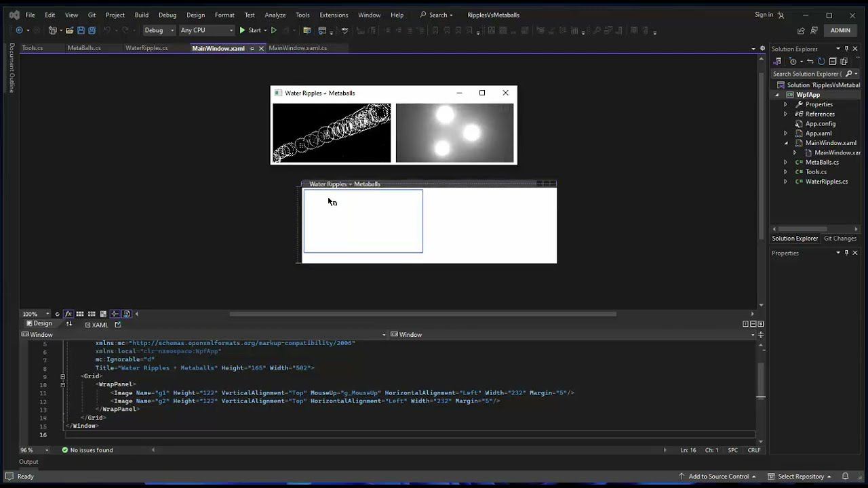Viewport: 868px width, 488px height.
Task: Open the Build menu
Action: 141,15
